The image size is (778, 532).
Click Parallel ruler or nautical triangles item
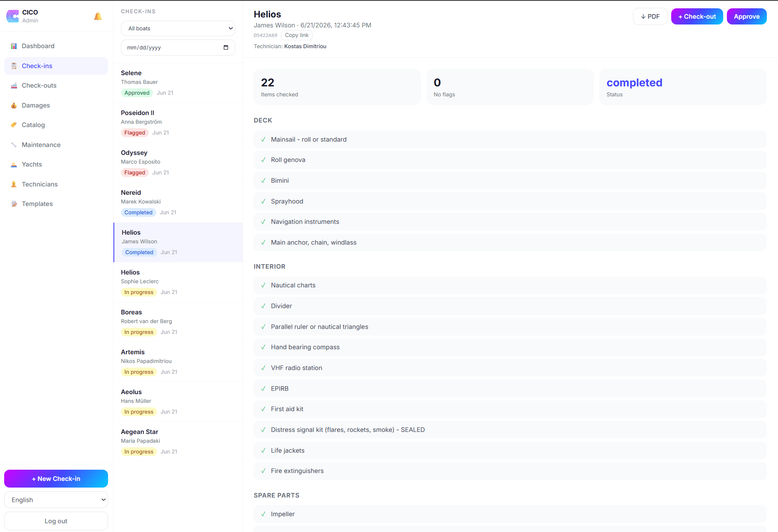[x=510, y=327]
